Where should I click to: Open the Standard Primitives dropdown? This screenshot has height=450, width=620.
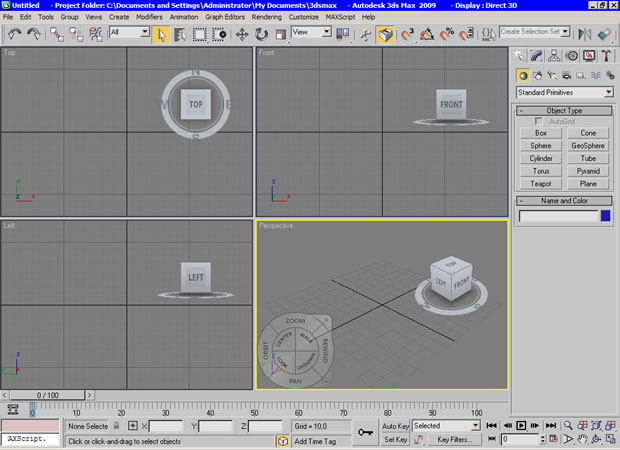pos(565,93)
